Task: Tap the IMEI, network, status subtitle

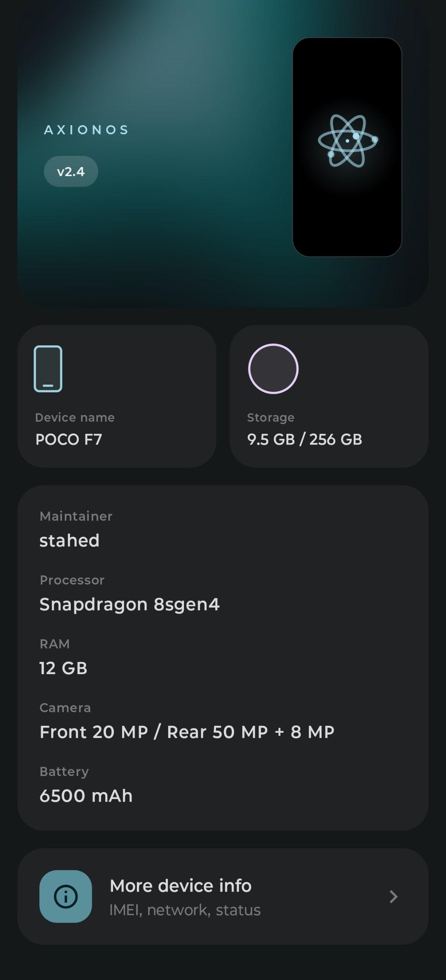Action: point(185,910)
